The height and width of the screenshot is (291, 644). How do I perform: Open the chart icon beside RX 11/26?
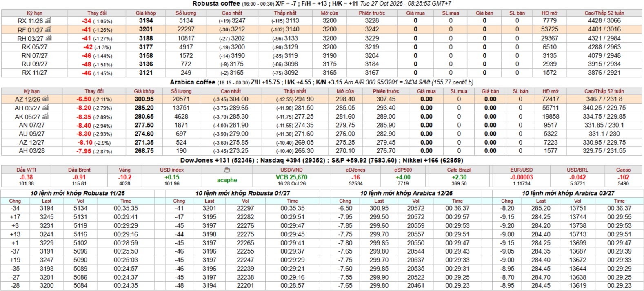pos(48,20)
